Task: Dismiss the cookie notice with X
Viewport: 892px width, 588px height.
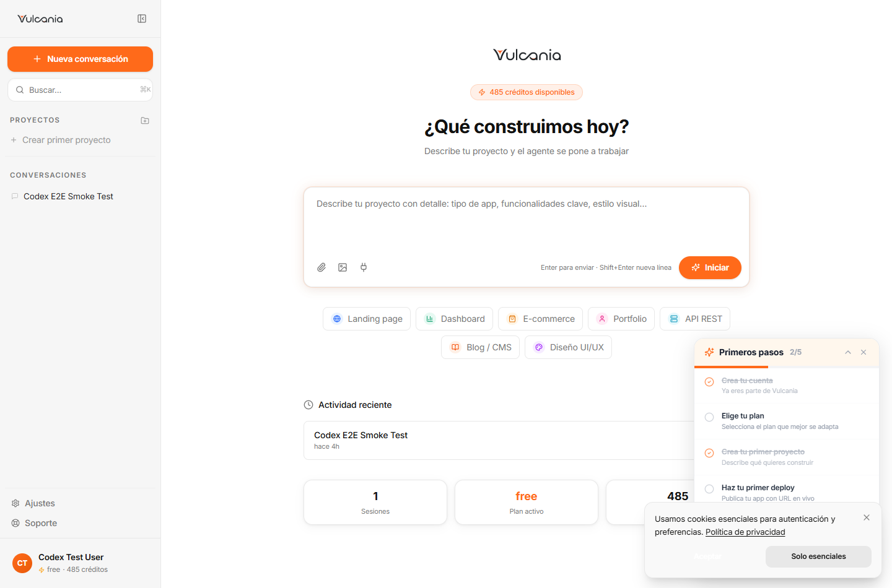Action: click(867, 517)
